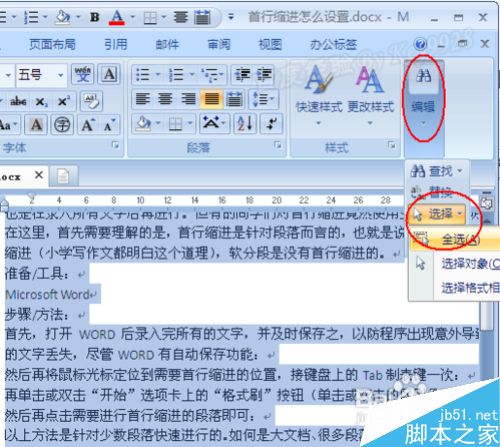Switch to the 引用 tab
500x447 pixels.
pyautogui.click(x=116, y=44)
